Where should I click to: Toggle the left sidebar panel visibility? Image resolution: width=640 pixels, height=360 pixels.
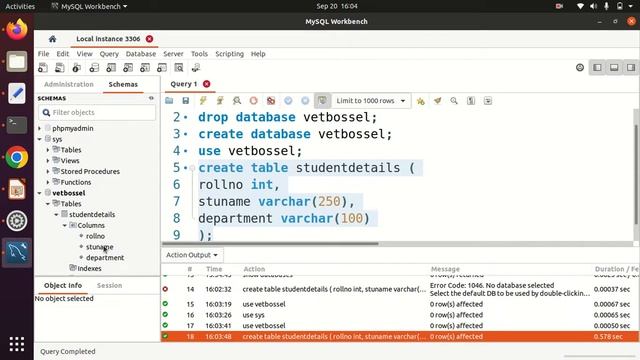click(x=597, y=68)
